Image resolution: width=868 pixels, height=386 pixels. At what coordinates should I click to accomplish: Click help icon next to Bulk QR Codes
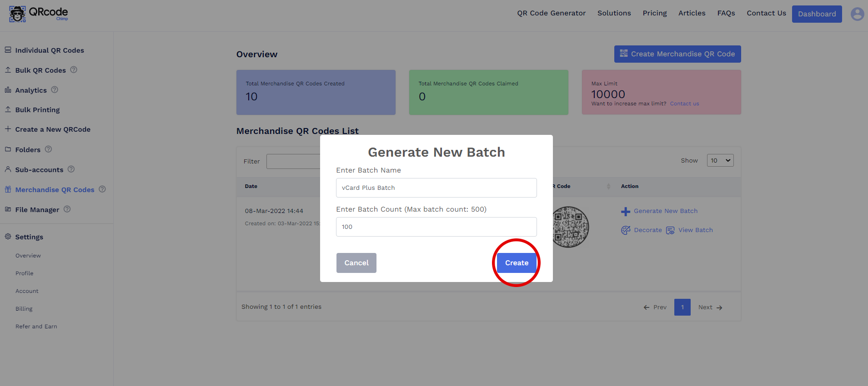pyautogui.click(x=74, y=70)
